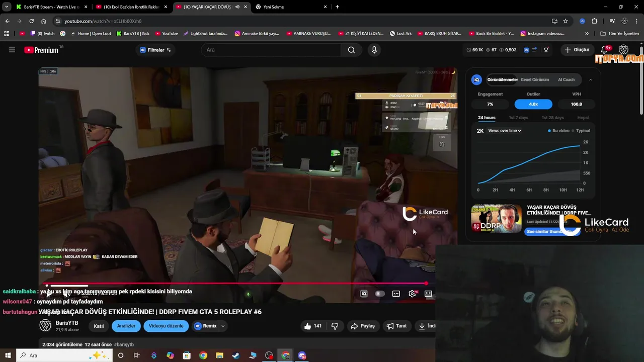The width and height of the screenshot is (644, 362).
Task: Open the Chrome extensions puzzle icon
Action: pos(595,21)
